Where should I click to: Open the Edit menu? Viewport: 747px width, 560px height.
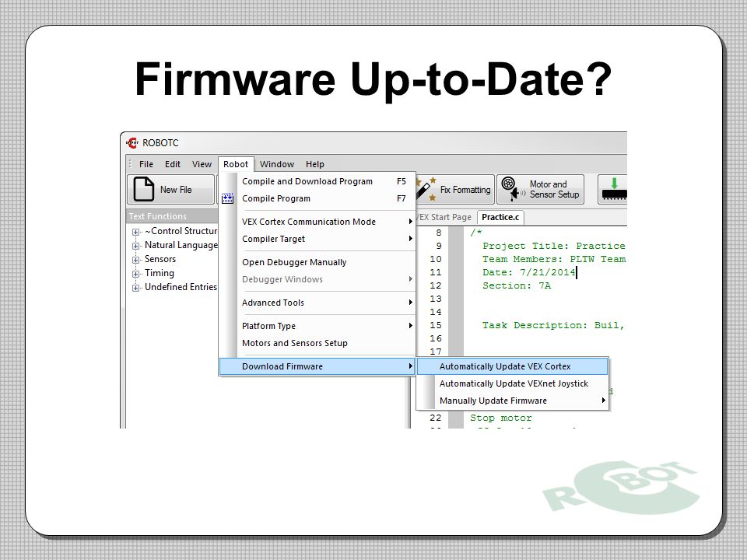click(173, 164)
